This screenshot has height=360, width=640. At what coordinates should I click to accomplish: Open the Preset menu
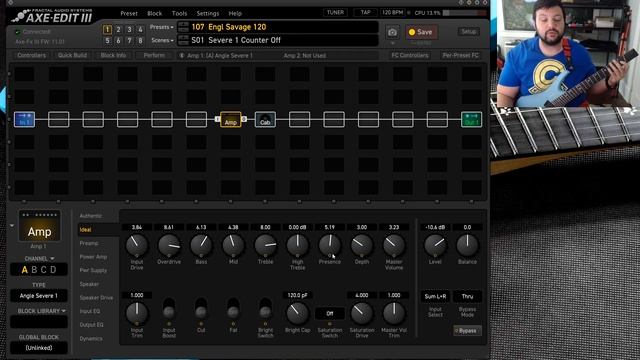(129, 13)
